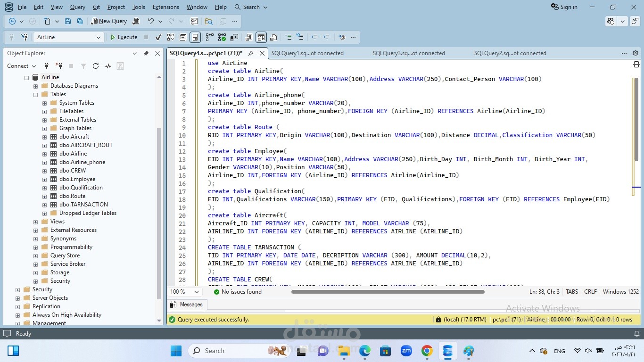Image resolution: width=644 pixels, height=362 pixels.
Task: Open the Tools menu
Action: (139, 7)
